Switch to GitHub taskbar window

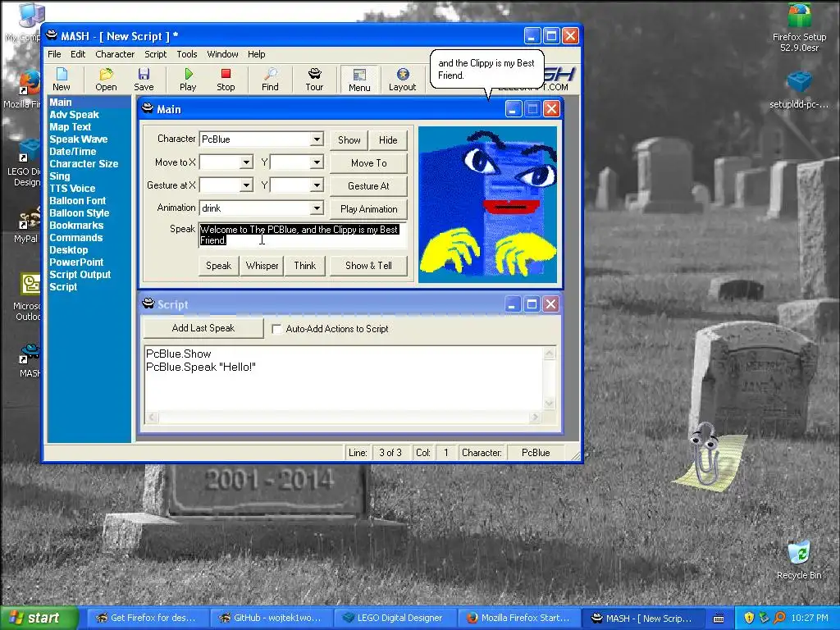(x=271, y=619)
